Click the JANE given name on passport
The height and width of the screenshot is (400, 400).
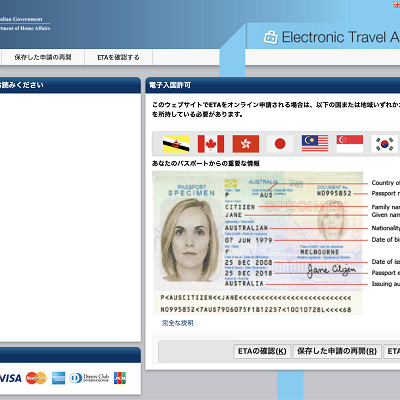click(x=233, y=215)
